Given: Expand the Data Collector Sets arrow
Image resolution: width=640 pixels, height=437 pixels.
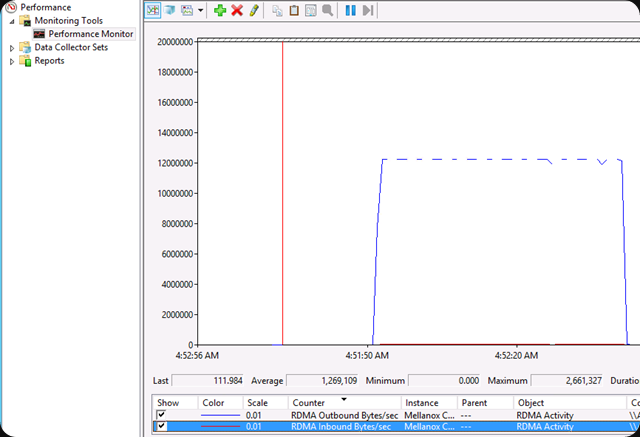Looking at the screenshot, I should (x=12, y=48).
